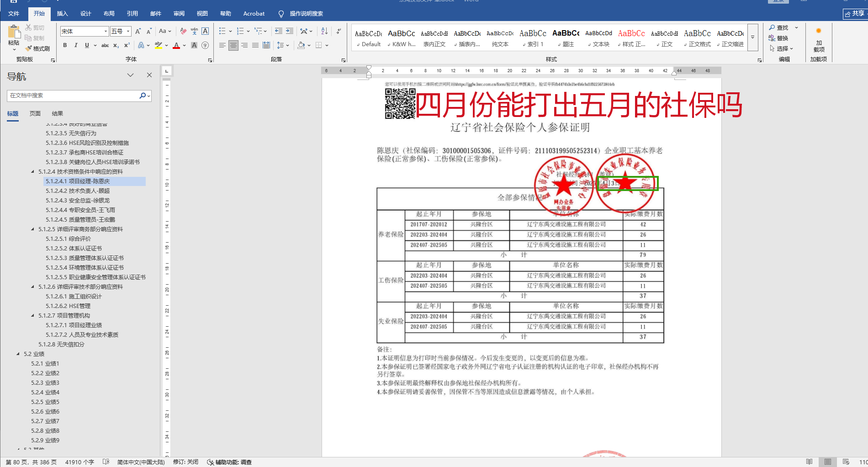Toggle center alignment
This screenshot has width=868, height=467.
tap(233, 45)
